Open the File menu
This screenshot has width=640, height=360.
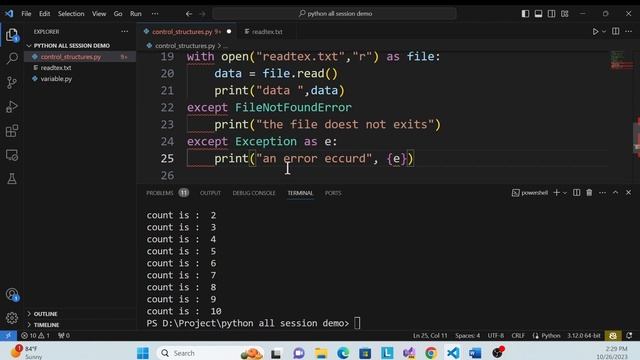[26, 13]
